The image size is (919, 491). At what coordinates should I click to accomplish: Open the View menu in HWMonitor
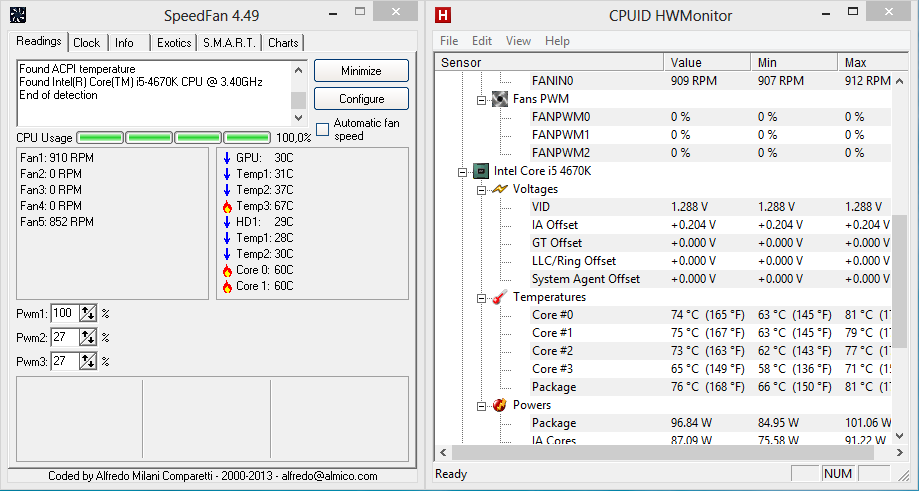pyautogui.click(x=518, y=41)
